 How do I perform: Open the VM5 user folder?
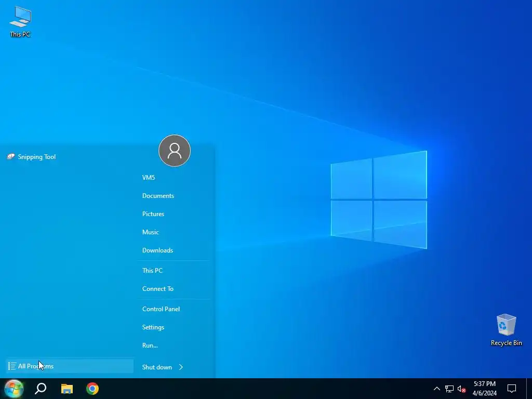click(149, 178)
